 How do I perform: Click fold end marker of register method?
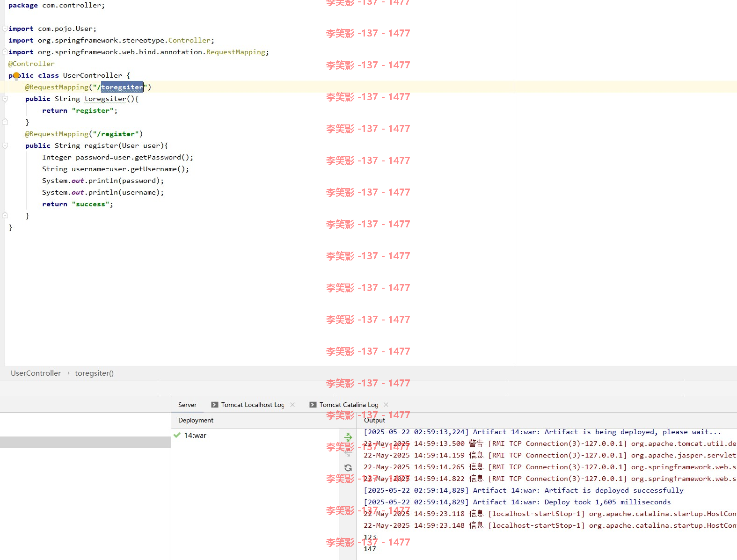[5, 216]
